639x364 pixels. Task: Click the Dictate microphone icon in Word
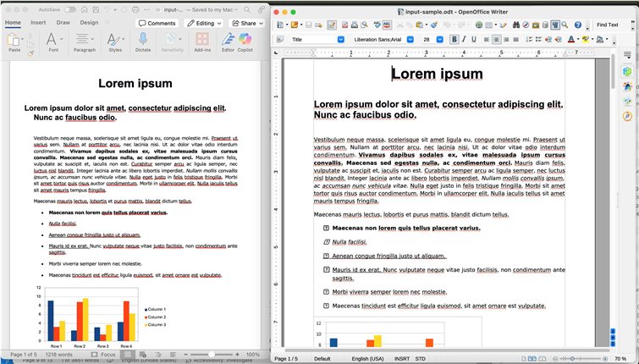tap(143, 40)
